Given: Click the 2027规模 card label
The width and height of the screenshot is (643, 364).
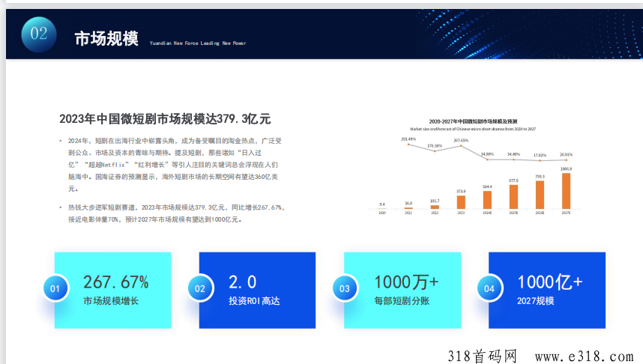Looking at the screenshot, I should click(536, 301).
